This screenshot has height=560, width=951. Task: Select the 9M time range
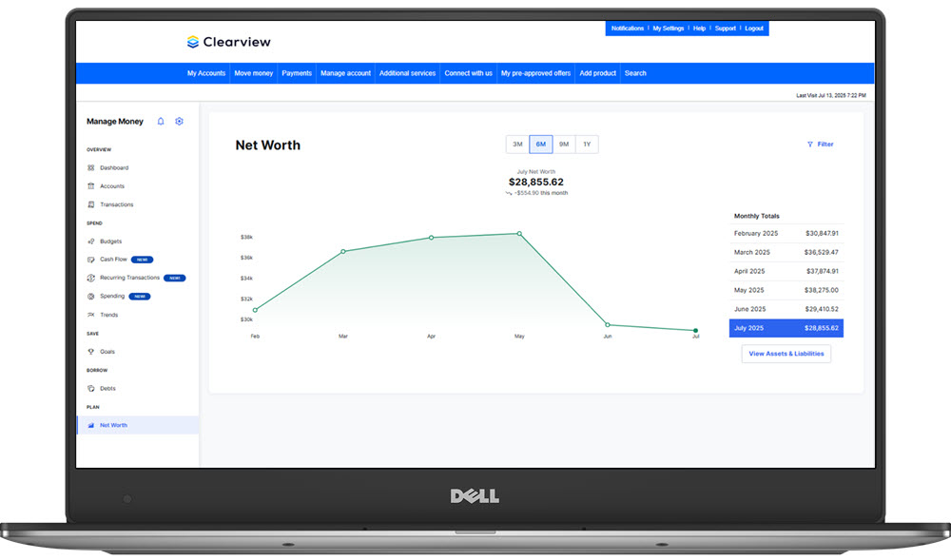564,145
